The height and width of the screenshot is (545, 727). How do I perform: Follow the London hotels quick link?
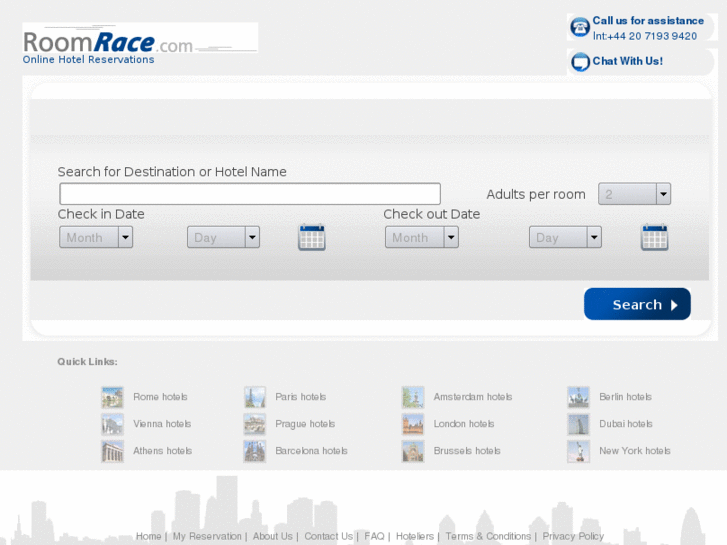click(x=464, y=424)
